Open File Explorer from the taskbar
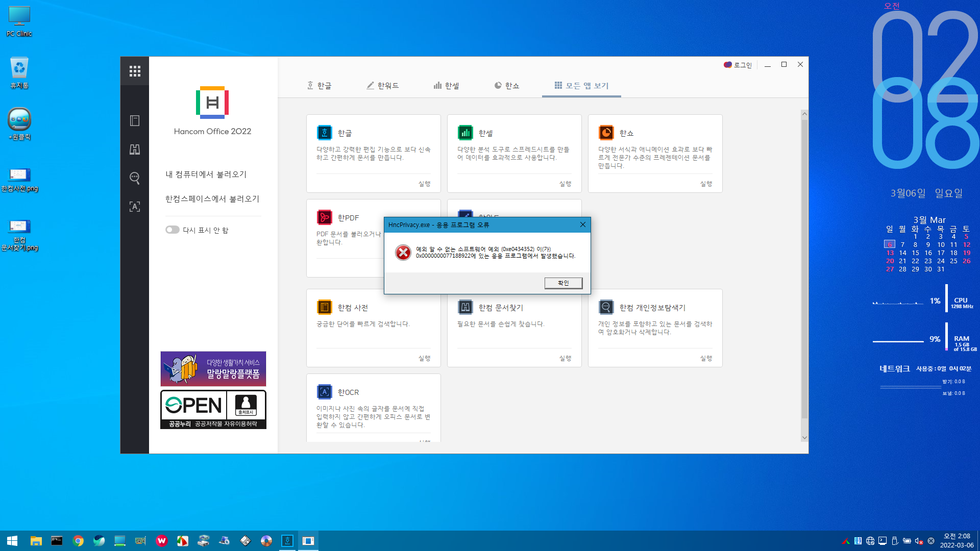980x551 pixels. 36,541
